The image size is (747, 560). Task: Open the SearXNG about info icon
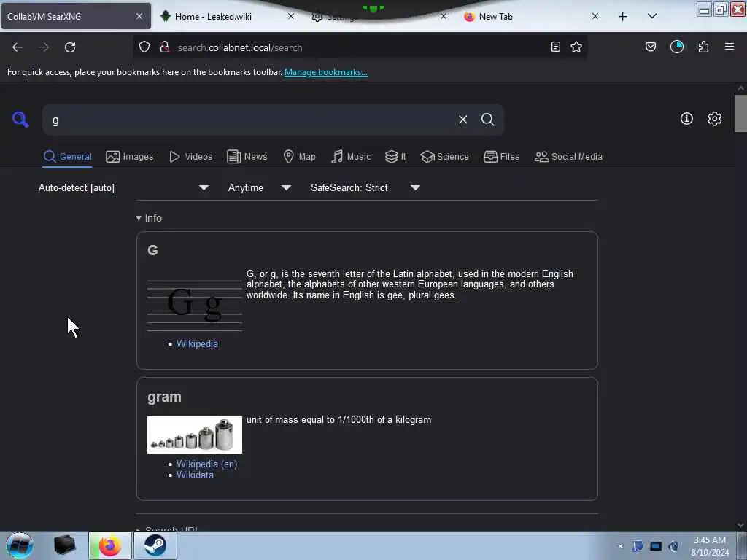point(686,119)
